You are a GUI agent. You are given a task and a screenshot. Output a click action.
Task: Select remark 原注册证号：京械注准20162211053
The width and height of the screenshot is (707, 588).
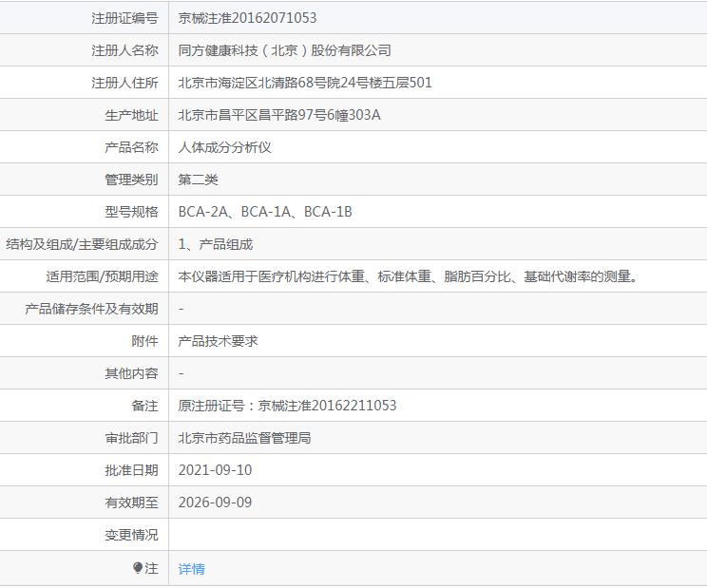tap(287, 406)
